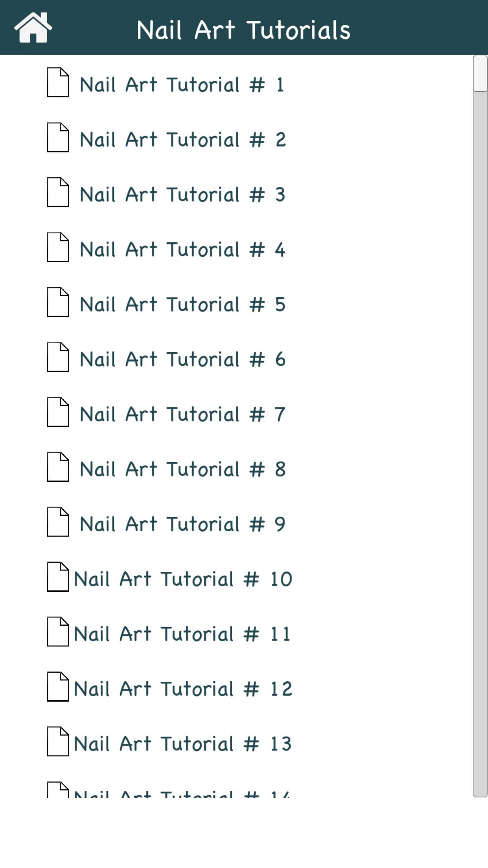Click document icon beside Tutorial # 11
The width and height of the screenshot is (488, 868).
point(58,632)
